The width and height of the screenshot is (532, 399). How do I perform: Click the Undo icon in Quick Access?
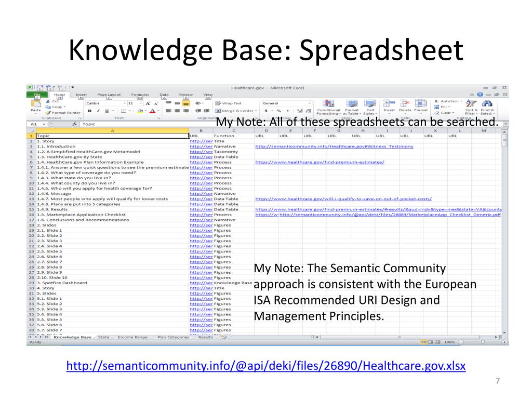coord(50,88)
